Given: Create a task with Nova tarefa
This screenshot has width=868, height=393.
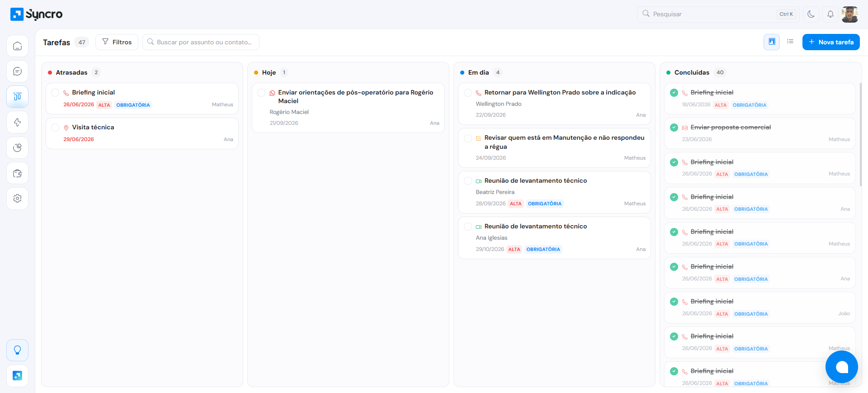Looking at the screenshot, I should 831,42.
